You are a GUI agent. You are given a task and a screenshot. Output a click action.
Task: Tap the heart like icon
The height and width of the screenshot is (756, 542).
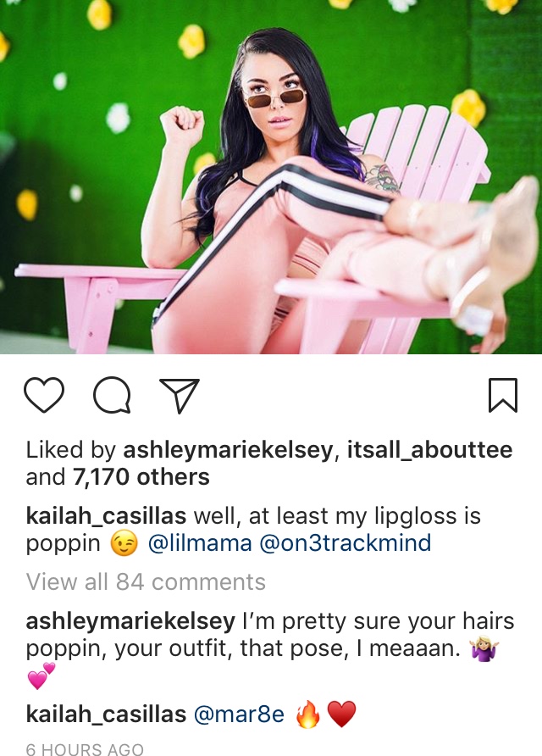(44, 395)
